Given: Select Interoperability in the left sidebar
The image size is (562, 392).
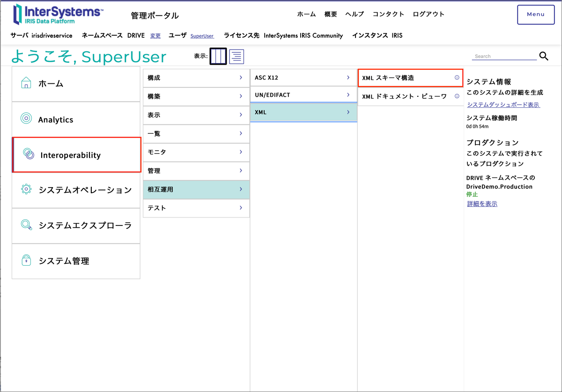Looking at the screenshot, I should (x=76, y=155).
